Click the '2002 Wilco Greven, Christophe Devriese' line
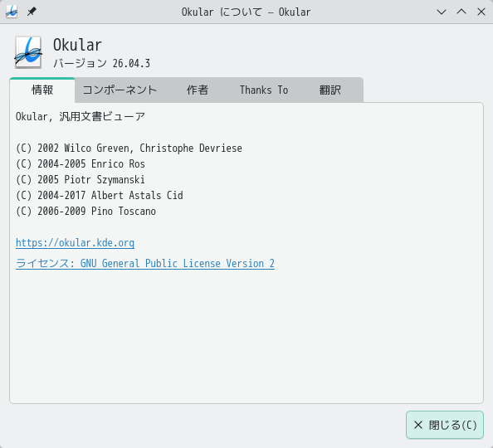The height and width of the screenshot is (448, 493). pyautogui.click(x=129, y=148)
